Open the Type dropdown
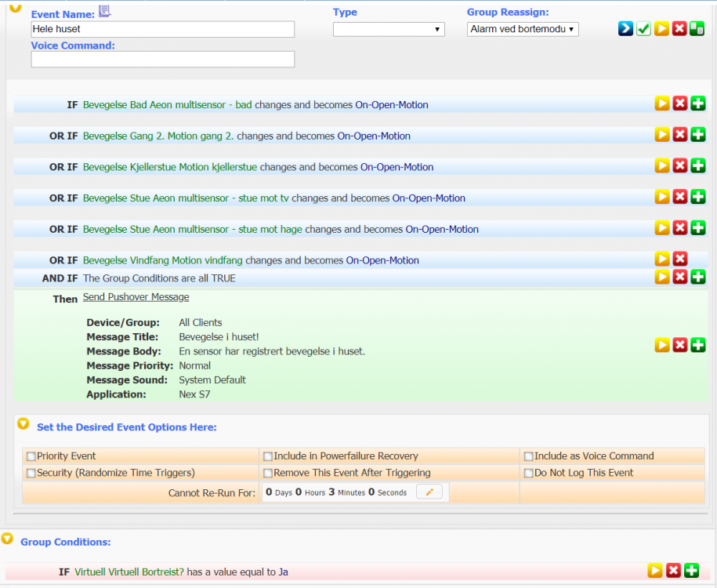This screenshot has height=588, width=717. (x=389, y=29)
